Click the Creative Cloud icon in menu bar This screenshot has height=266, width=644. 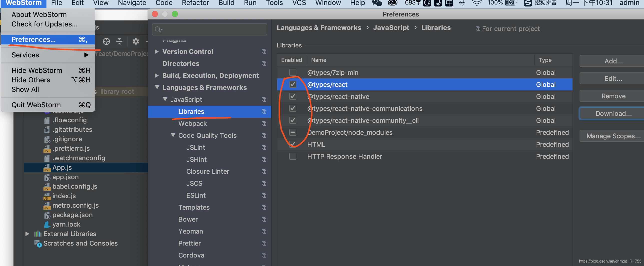pyautogui.click(x=392, y=3)
